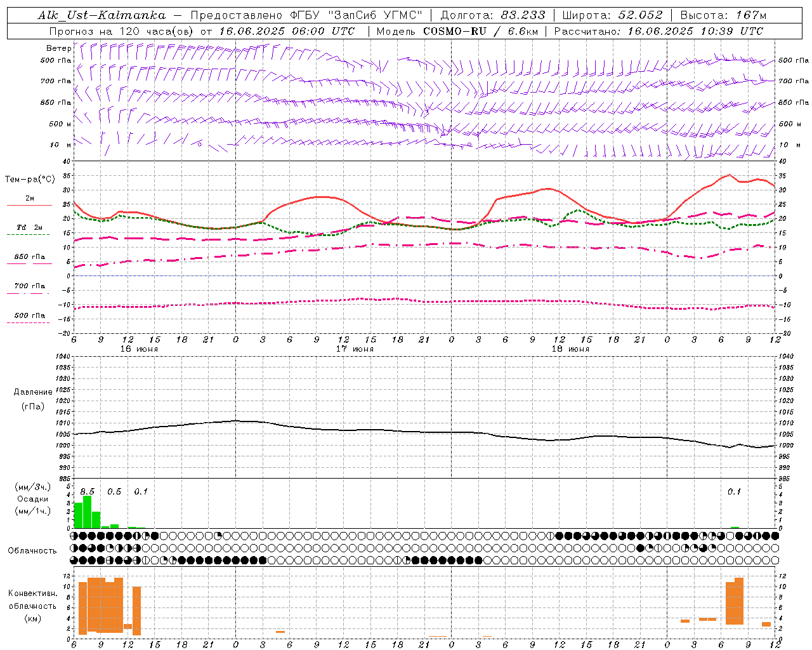The height and width of the screenshot is (650, 812).
Task: Click the 'Конвективн.' convective cloud label
Action: (x=32, y=594)
